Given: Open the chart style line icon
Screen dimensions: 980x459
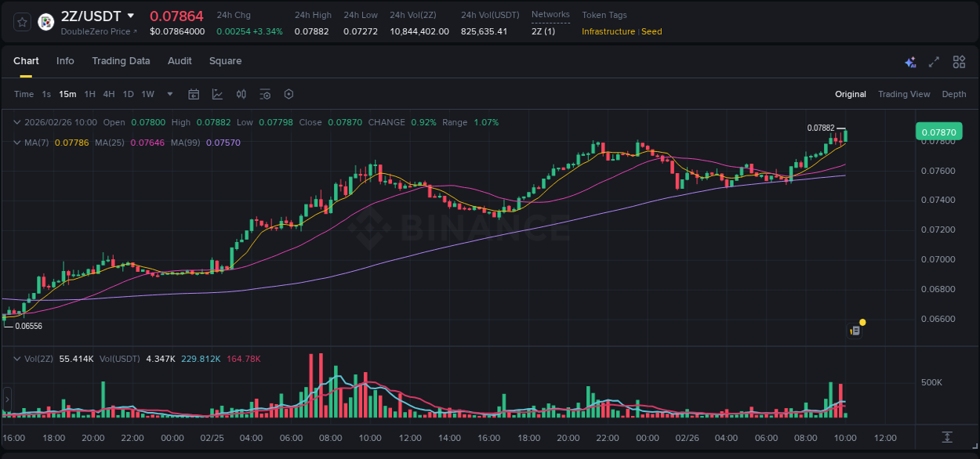Looking at the screenshot, I should click(x=217, y=94).
